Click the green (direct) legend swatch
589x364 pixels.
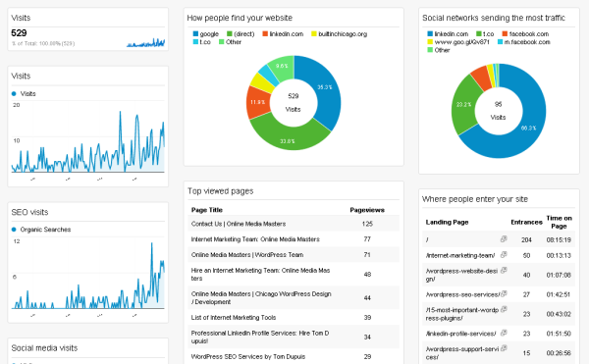click(x=230, y=33)
